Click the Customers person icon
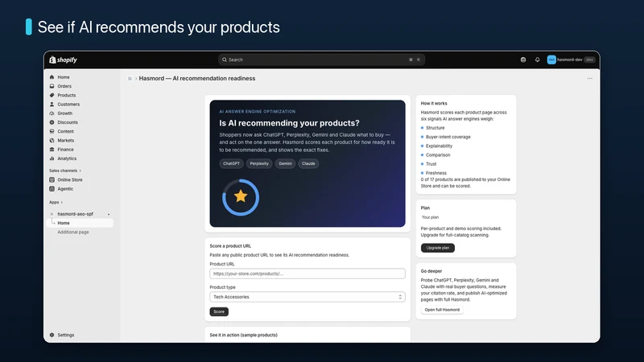 (52, 105)
